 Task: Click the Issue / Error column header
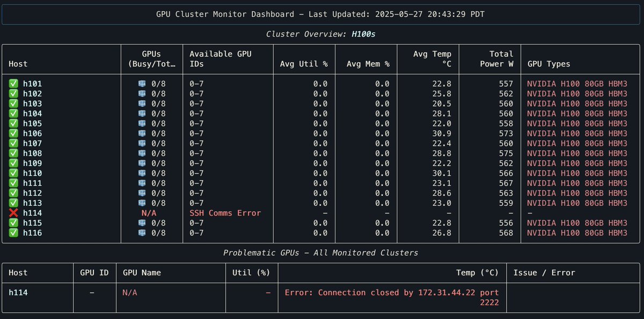pyautogui.click(x=544, y=272)
